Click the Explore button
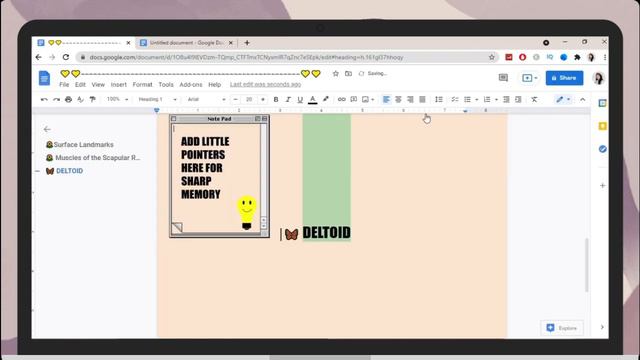This screenshot has width=640, height=360. click(x=562, y=328)
